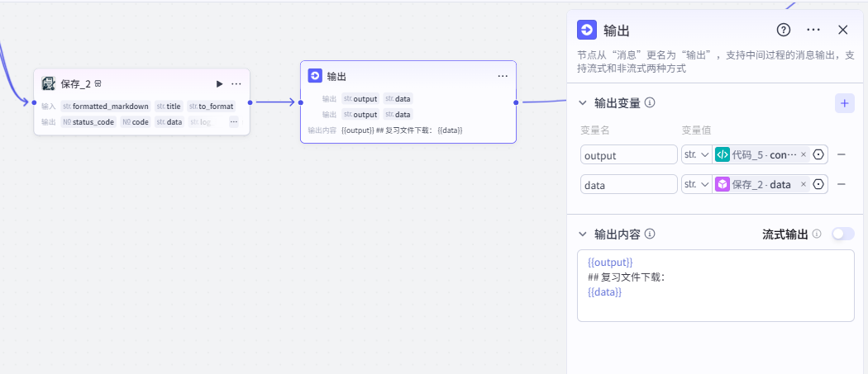Viewport: 868px width, 374px height.
Task: Select the 保存_2 node title
Action: pos(76,84)
